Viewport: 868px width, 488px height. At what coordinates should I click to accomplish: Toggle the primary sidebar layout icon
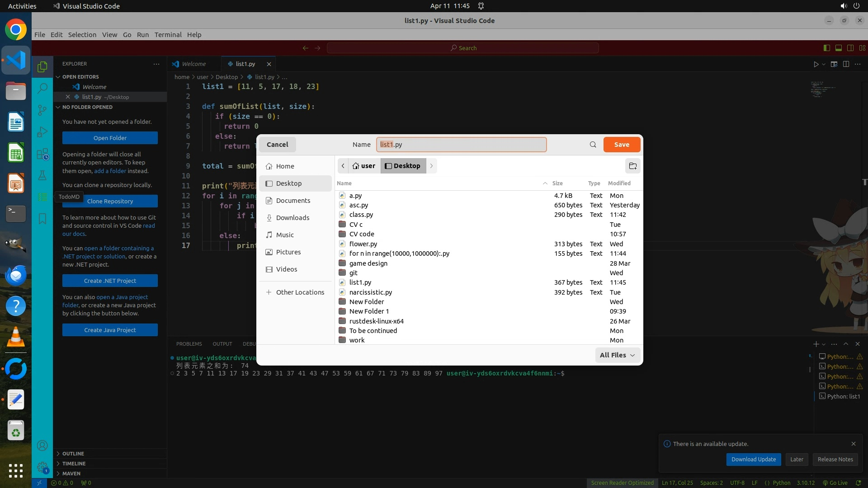tap(826, 48)
